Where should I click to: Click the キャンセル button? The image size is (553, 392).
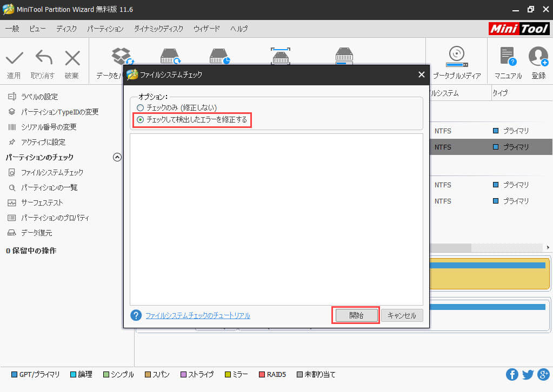point(402,315)
